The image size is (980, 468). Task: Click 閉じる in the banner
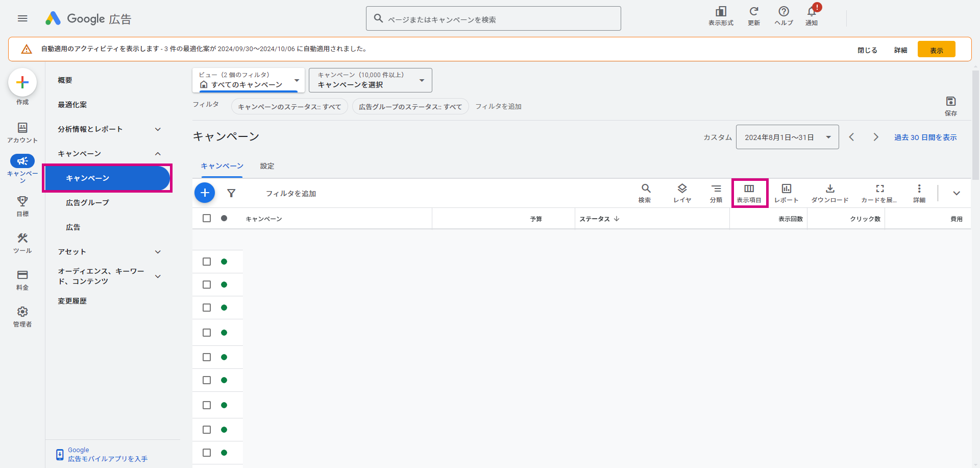867,50
